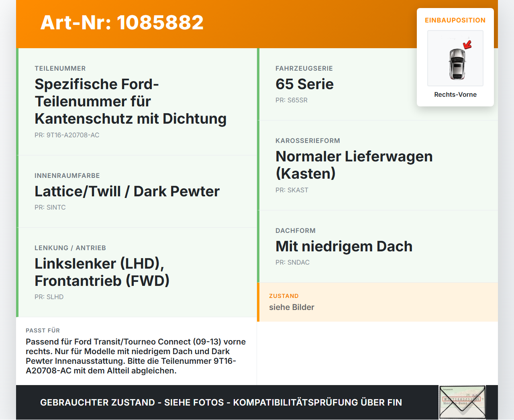
Task: Click the PR: SNDAC code
Action: pyautogui.click(x=292, y=263)
